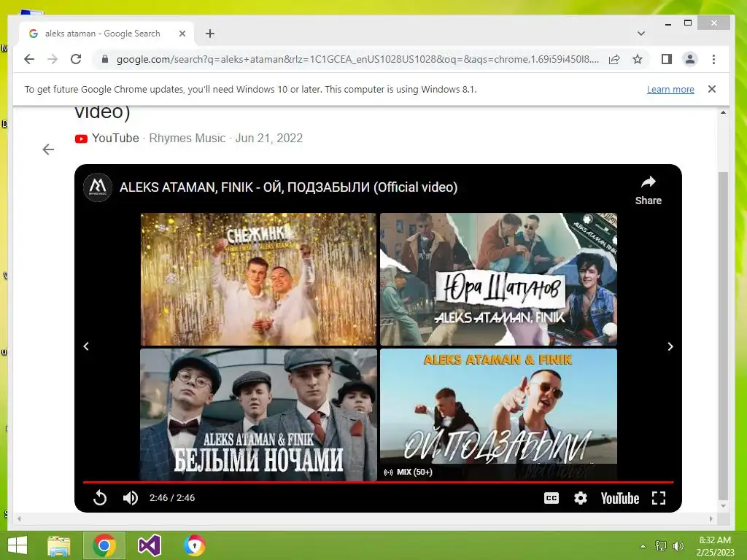The height and width of the screenshot is (560, 747).
Task: Play the Белыми Ночами suggested video
Action: (x=258, y=414)
